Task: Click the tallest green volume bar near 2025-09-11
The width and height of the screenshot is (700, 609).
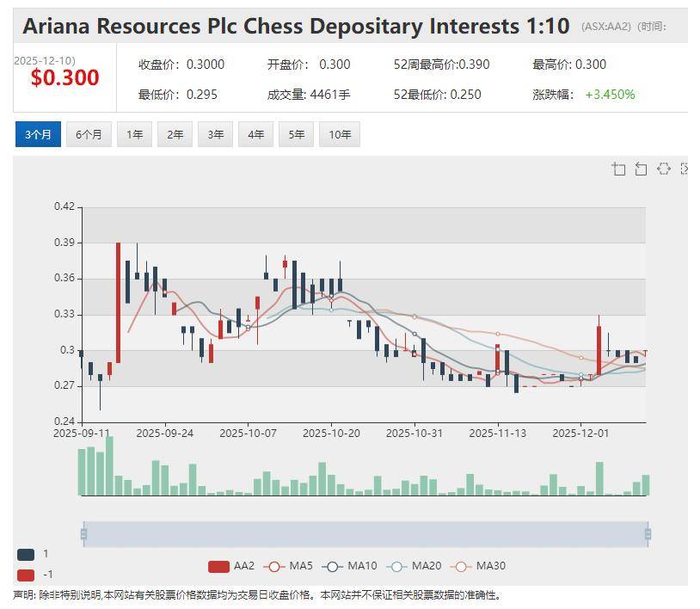Action: point(109,465)
